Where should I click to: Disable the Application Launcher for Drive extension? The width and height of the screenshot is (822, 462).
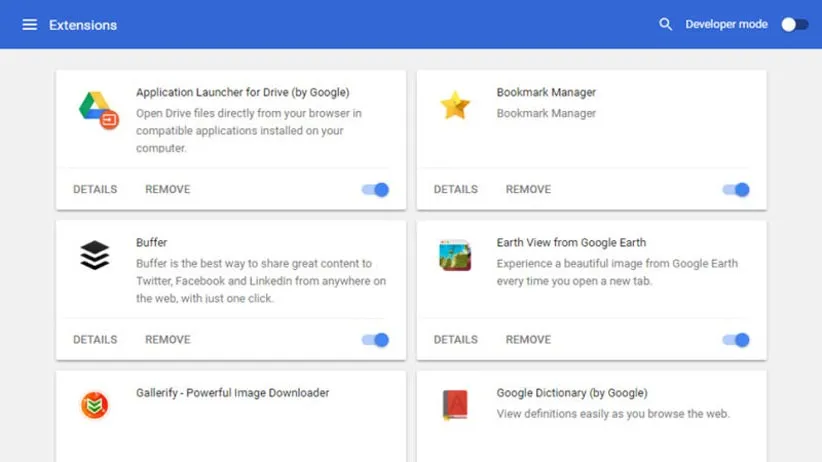tap(375, 190)
